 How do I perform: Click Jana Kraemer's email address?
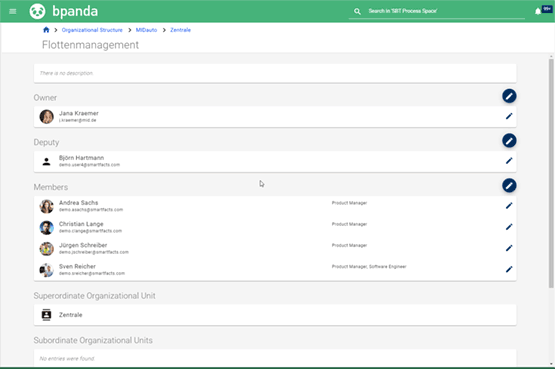(x=78, y=120)
